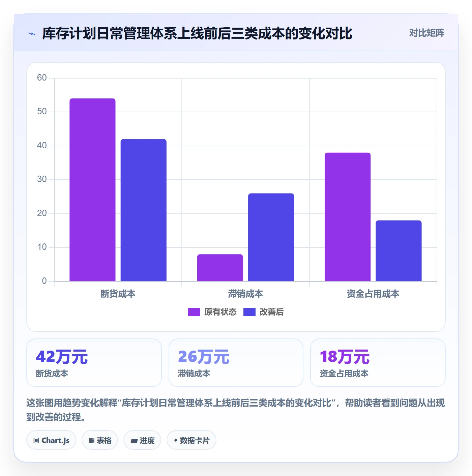The height and width of the screenshot is (476, 472).
Task: Click the chart title 库存计划日常管理体系
Action: pos(197,33)
